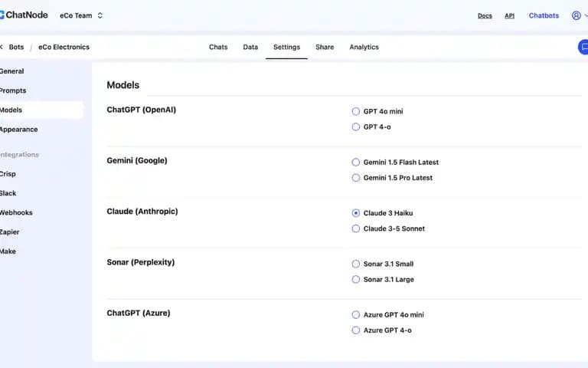Switch to the Share tab
Image resolution: width=588 pixels, height=368 pixels.
(325, 47)
